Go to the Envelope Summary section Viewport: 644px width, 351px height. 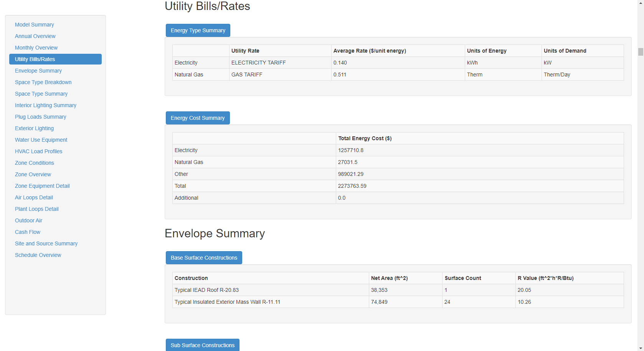point(38,70)
